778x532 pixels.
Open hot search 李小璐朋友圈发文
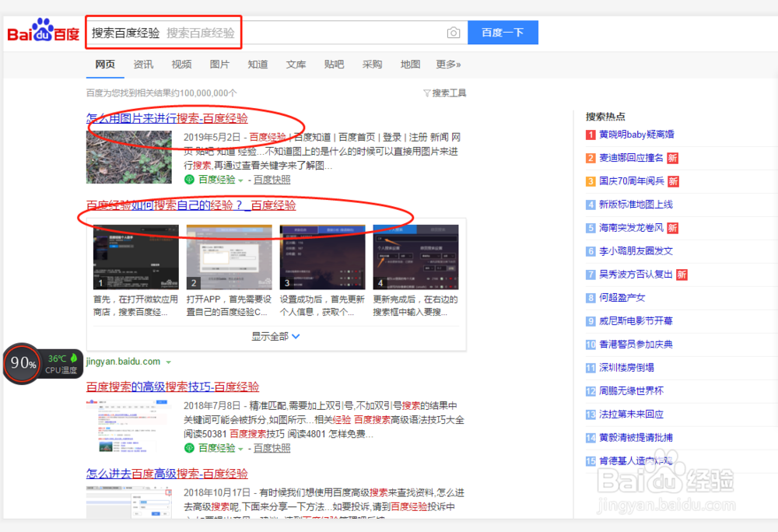[x=636, y=251]
